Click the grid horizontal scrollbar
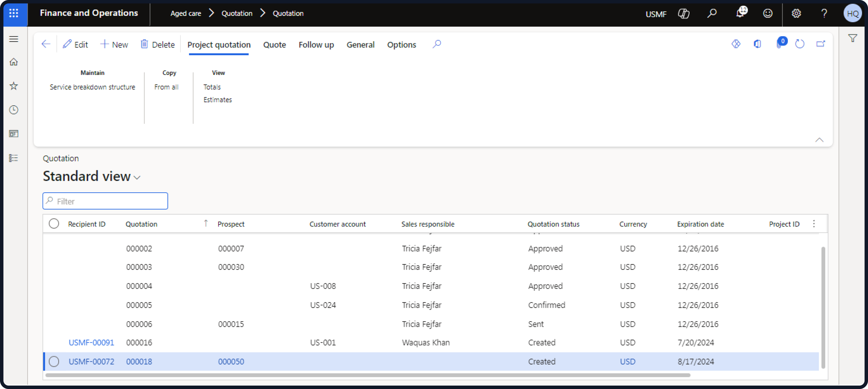The width and height of the screenshot is (868, 389). click(x=368, y=375)
